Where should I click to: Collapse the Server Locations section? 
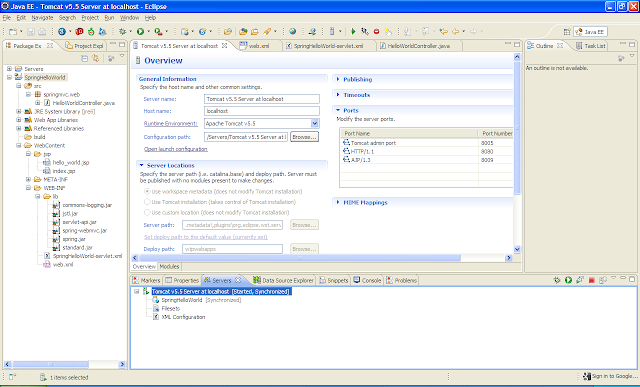click(142, 165)
